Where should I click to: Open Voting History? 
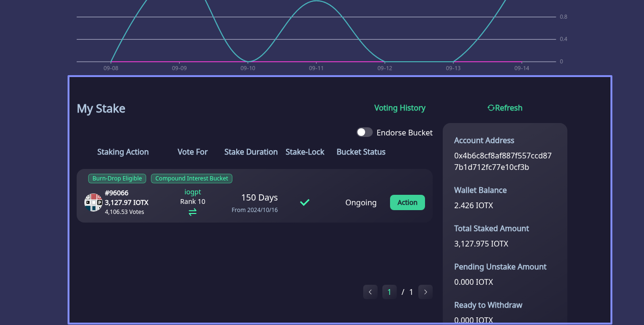tap(400, 108)
